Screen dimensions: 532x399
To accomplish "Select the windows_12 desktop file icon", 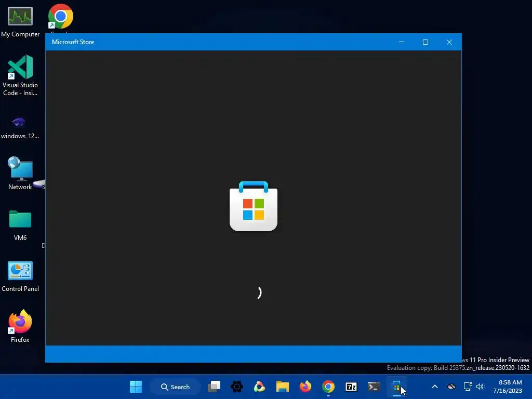I will [20, 128].
